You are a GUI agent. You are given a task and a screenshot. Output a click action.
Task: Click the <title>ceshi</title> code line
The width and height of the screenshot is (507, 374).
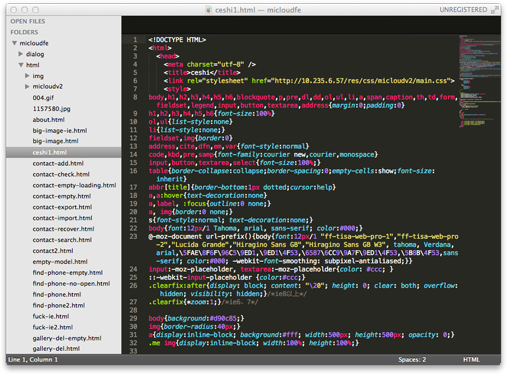[x=202, y=72]
